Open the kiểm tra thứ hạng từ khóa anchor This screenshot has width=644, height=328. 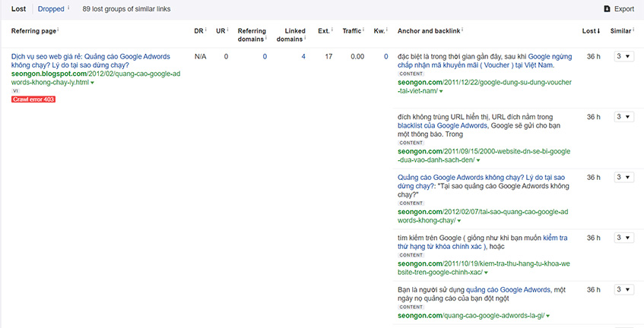coord(483,242)
